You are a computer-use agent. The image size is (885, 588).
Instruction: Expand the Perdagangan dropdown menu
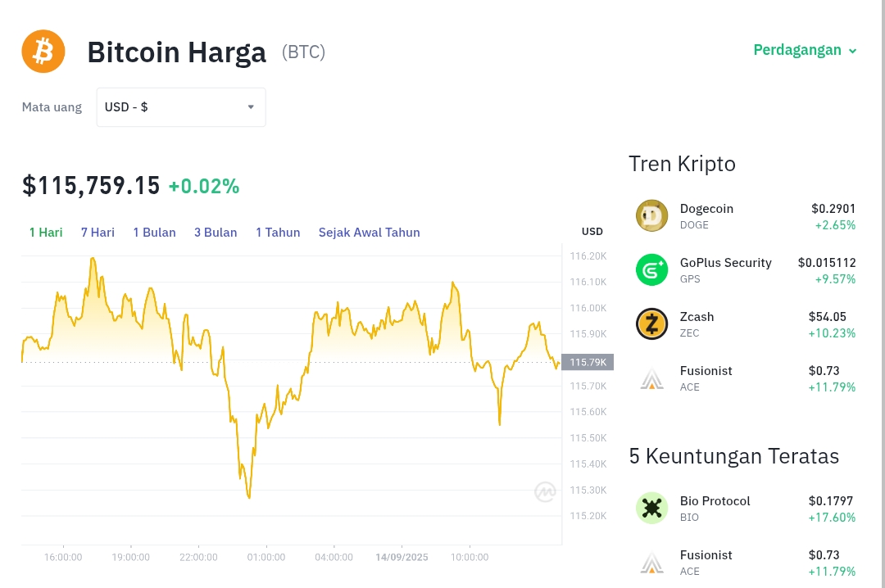tap(805, 50)
